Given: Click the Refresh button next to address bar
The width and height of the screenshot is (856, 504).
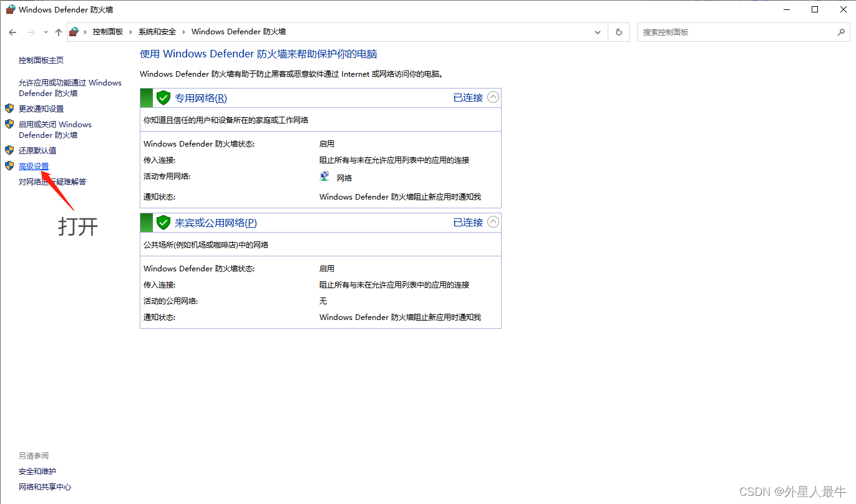Looking at the screenshot, I should click(x=619, y=32).
